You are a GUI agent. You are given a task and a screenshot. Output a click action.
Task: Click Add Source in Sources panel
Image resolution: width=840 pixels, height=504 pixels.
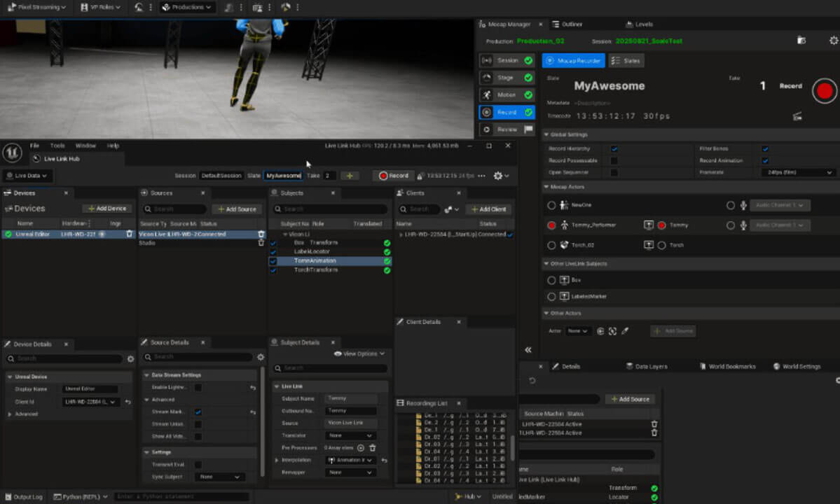(237, 209)
